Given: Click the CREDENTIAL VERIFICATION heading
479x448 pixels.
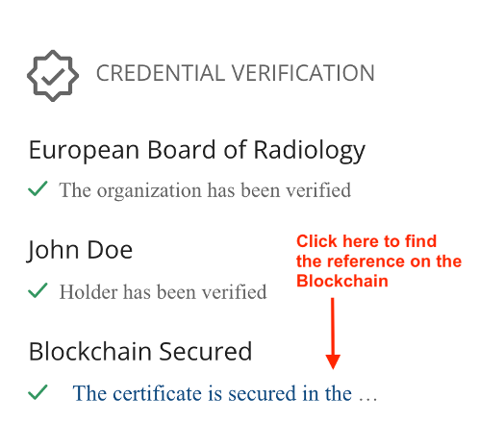Looking at the screenshot, I should pos(236,73).
